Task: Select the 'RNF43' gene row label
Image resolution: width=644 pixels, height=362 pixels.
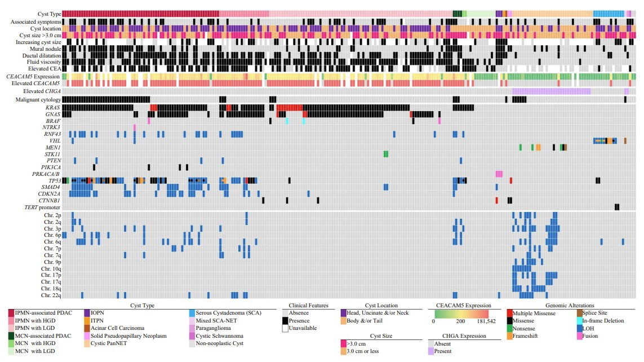Action: click(52, 134)
